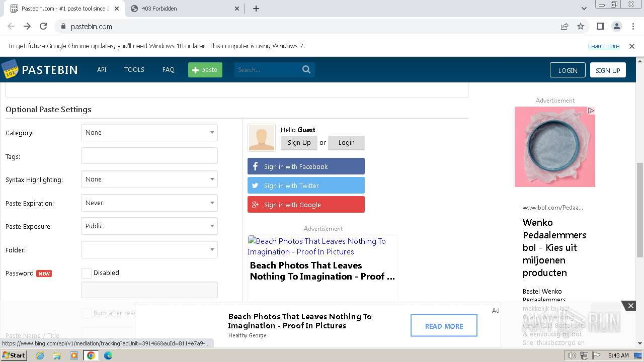Open File Explorer from the taskbar

pyautogui.click(x=57, y=355)
